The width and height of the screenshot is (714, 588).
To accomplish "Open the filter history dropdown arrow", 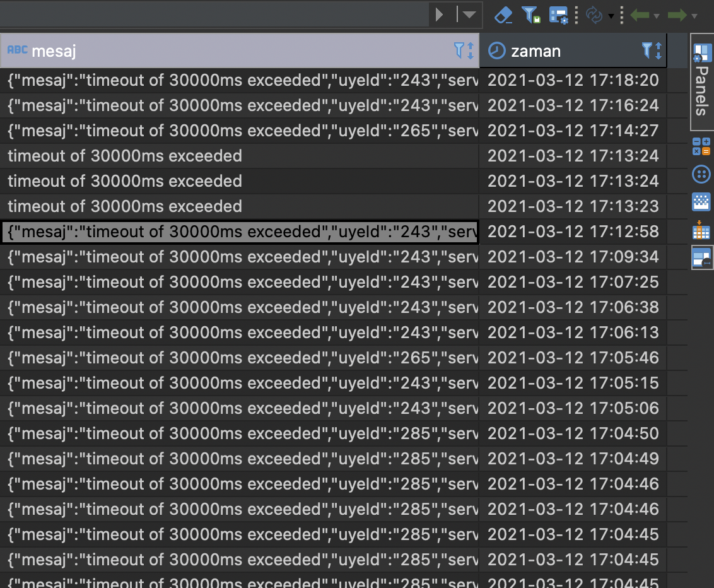I will [x=469, y=15].
